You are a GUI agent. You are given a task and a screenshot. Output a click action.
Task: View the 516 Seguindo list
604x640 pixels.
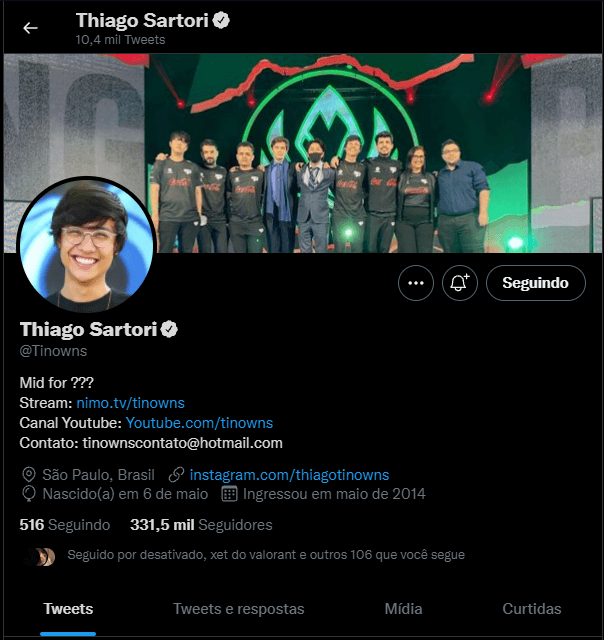coord(65,525)
